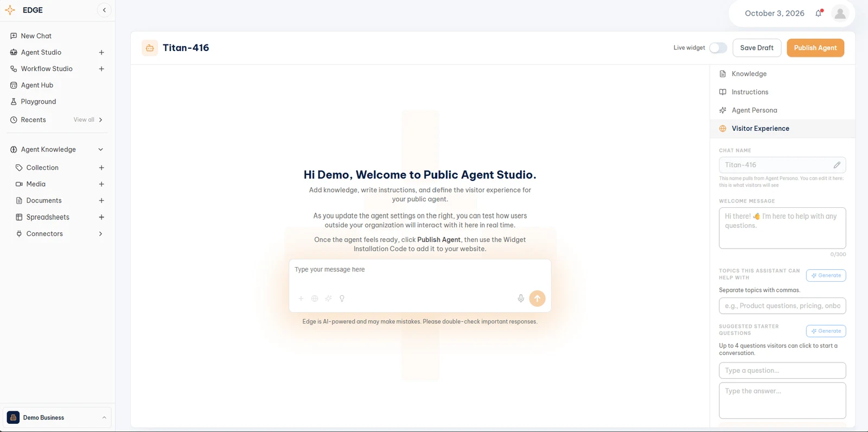The height and width of the screenshot is (432, 868).
Task: Generate suggested starter questions
Action: 826,331
